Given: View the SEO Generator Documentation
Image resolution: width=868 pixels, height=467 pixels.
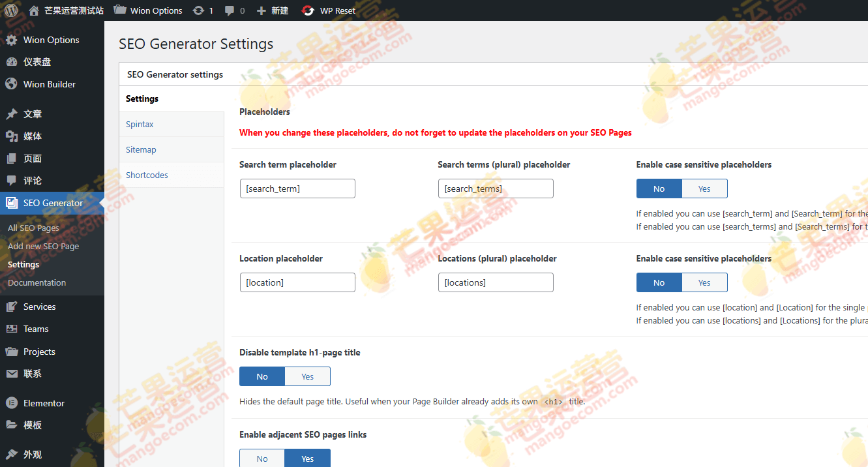Looking at the screenshot, I should click(37, 282).
